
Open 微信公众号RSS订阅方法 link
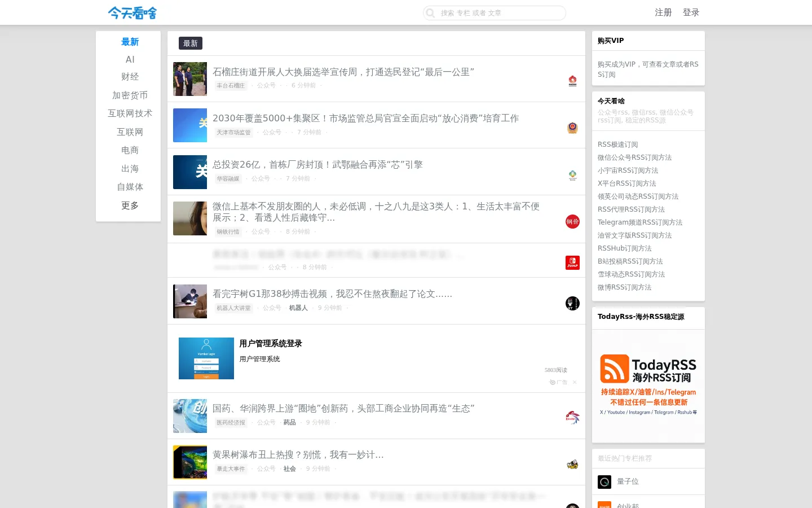pos(635,157)
